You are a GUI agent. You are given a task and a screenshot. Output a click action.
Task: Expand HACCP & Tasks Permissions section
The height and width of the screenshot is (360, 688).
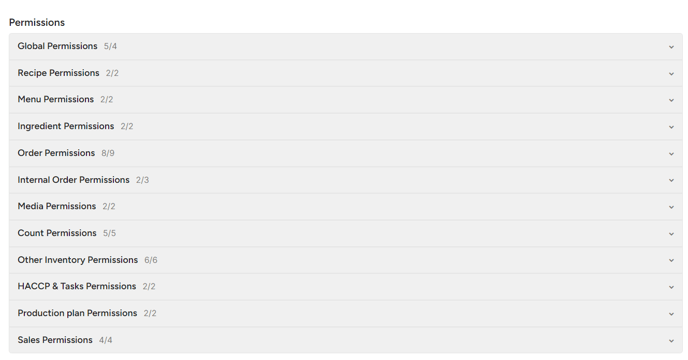[346, 287]
